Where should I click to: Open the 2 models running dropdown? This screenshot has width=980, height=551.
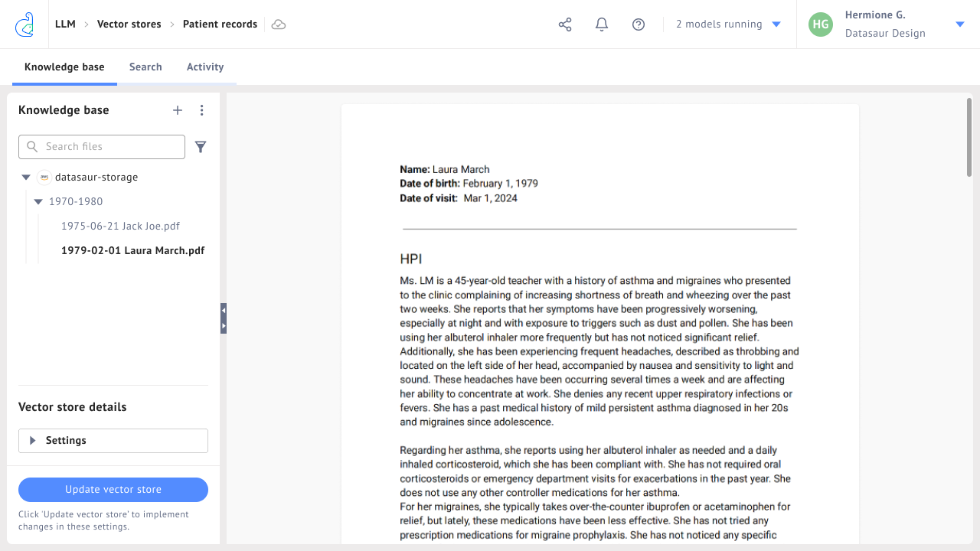point(728,24)
